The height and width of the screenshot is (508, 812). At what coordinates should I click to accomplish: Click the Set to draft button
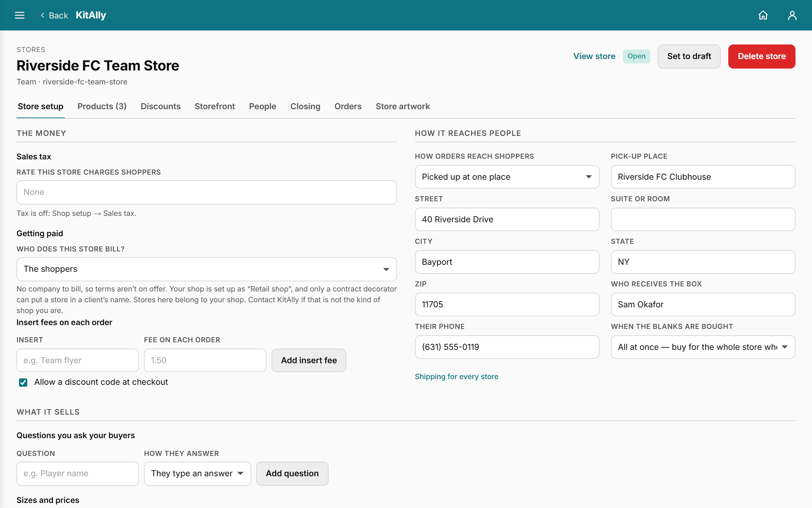pyautogui.click(x=689, y=56)
